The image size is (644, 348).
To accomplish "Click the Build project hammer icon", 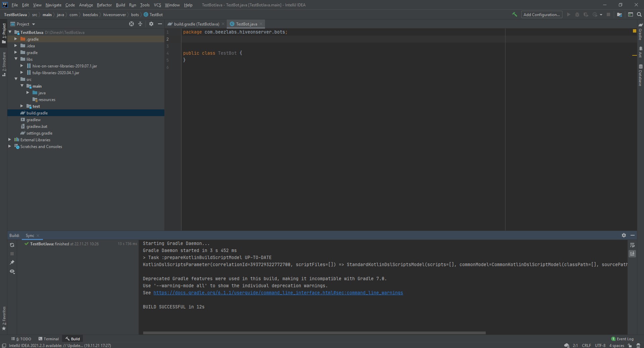I will point(514,14).
